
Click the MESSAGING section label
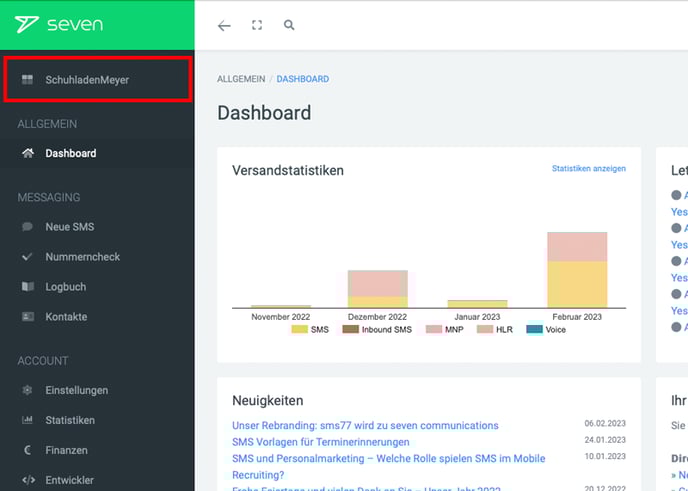point(49,197)
